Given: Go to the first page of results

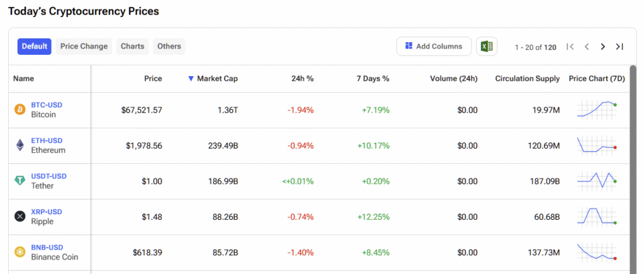Looking at the screenshot, I should pos(570,47).
